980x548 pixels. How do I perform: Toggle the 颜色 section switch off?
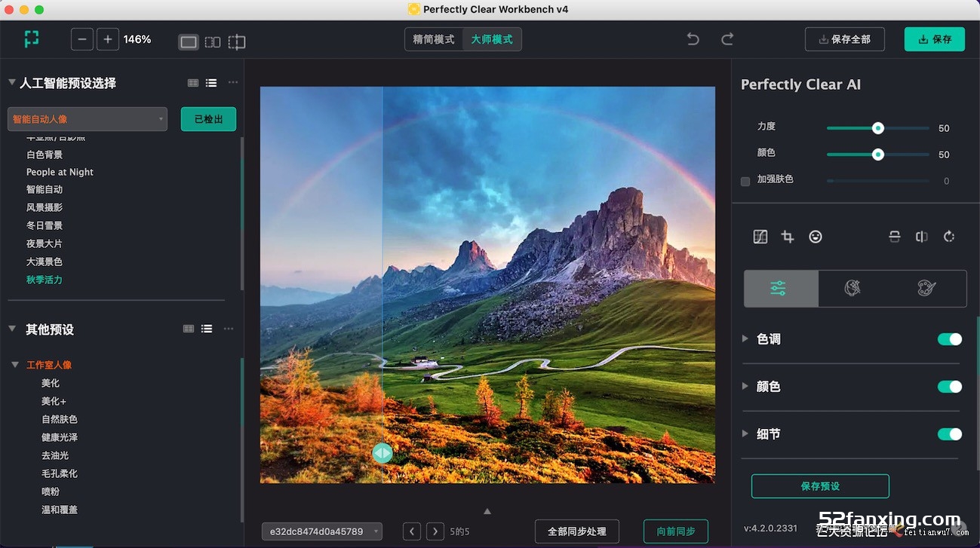950,387
